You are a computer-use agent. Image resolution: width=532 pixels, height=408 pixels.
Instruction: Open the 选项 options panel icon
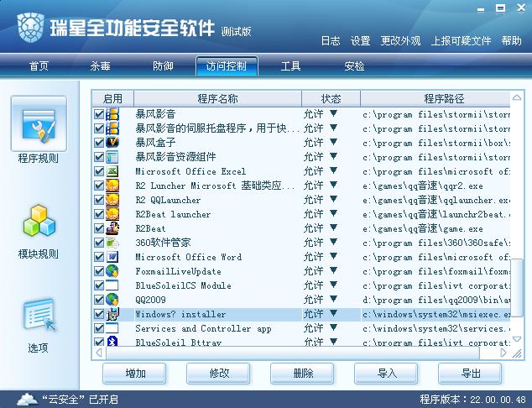click(39, 315)
